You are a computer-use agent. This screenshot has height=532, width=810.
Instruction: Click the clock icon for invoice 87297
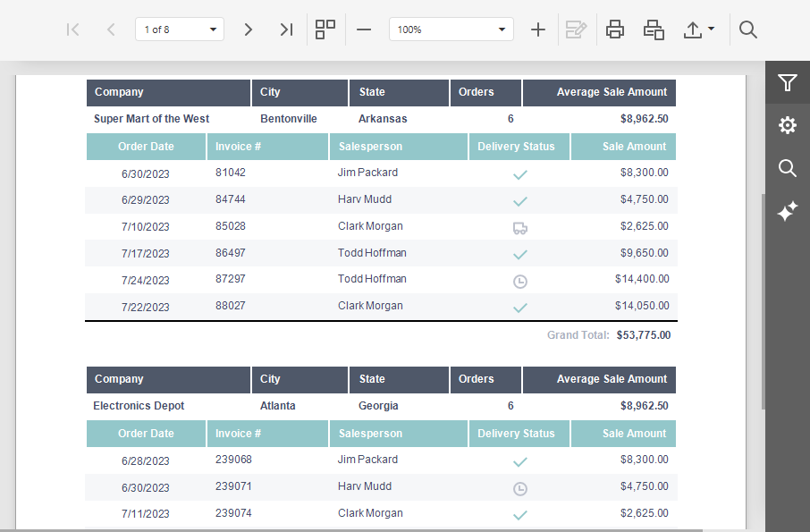click(x=519, y=282)
